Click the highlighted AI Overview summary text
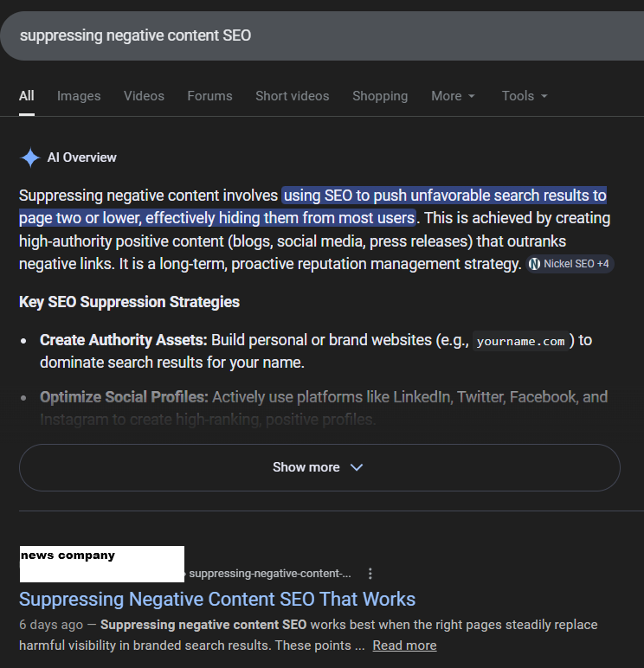 coord(443,196)
